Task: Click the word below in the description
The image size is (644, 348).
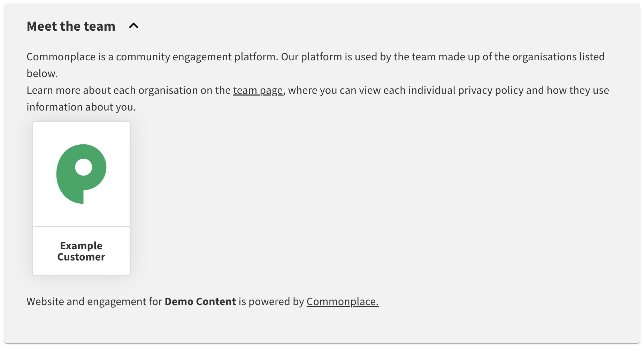Action: coord(41,74)
